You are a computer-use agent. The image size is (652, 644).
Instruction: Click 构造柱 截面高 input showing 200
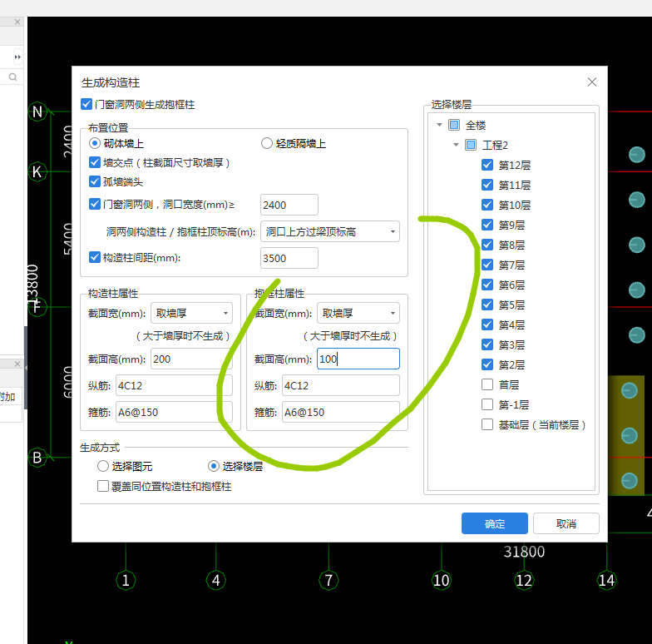pyautogui.click(x=191, y=359)
